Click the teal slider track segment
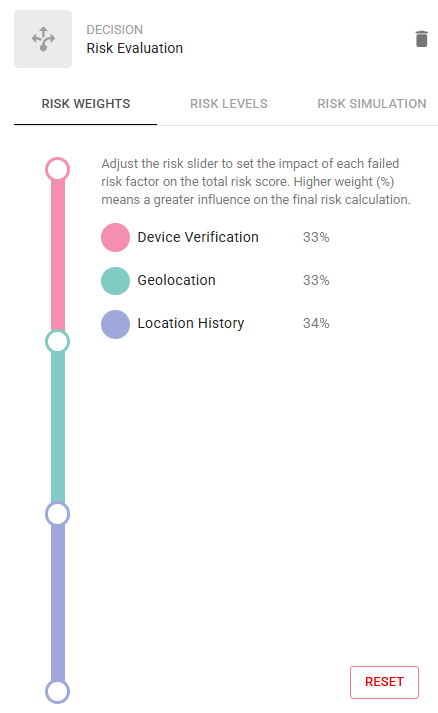 pyautogui.click(x=58, y=428)
